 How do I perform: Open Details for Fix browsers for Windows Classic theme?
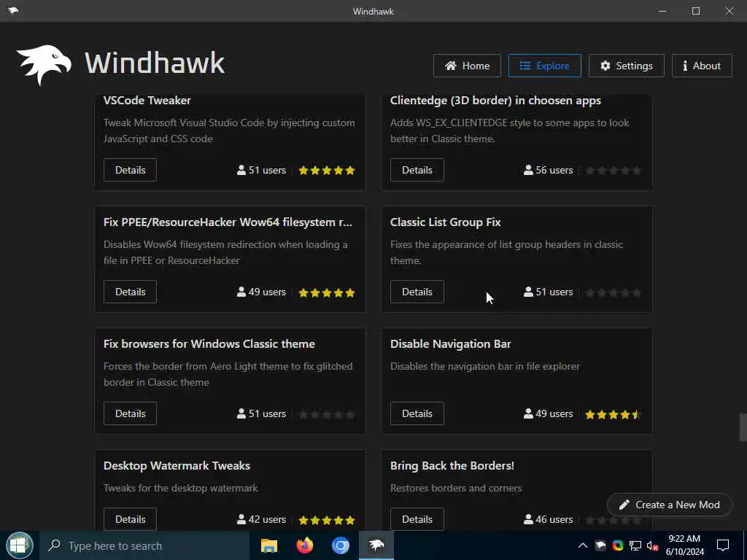point(130,413)
